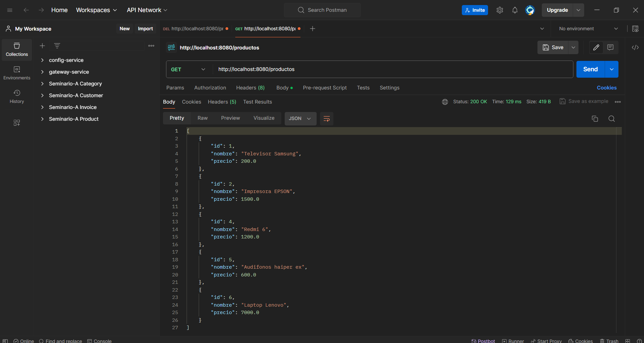Select the Raw response view
This screenshot has width=644, height=343.
tap(203, 118)
